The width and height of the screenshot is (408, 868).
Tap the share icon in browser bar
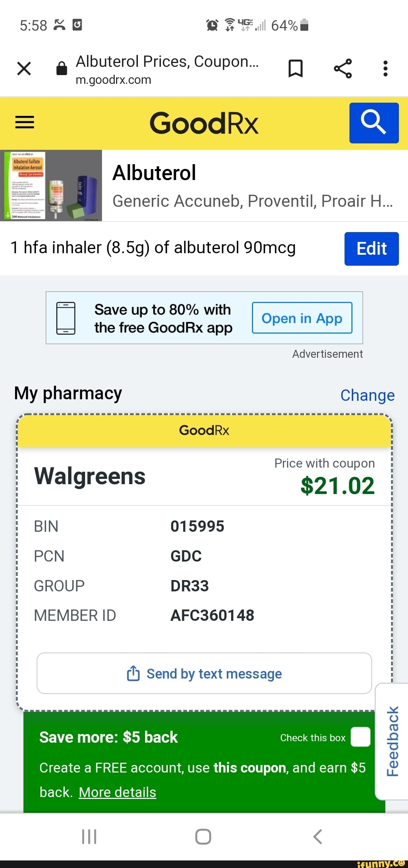coord(343,69)
